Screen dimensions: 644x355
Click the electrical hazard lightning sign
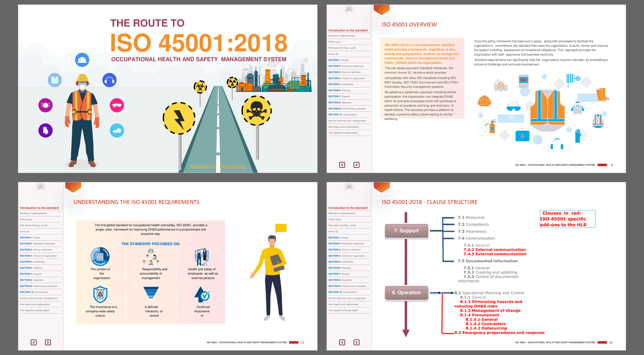click(x=179, y=118)
